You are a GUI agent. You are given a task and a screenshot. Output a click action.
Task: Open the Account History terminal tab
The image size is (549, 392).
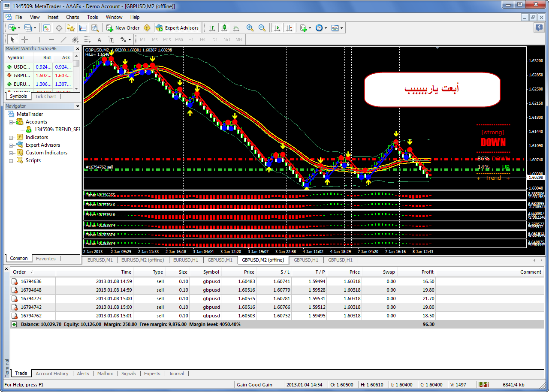52,374
